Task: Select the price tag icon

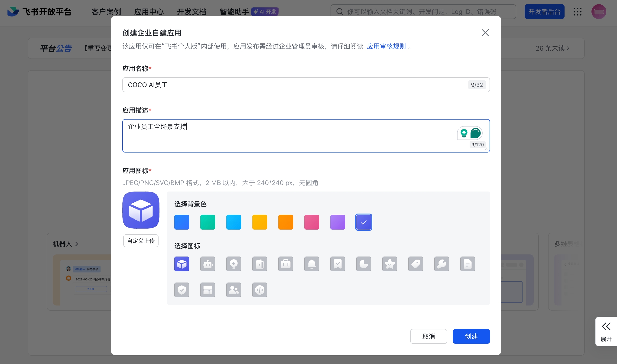Action: click(x=416, y=264)
